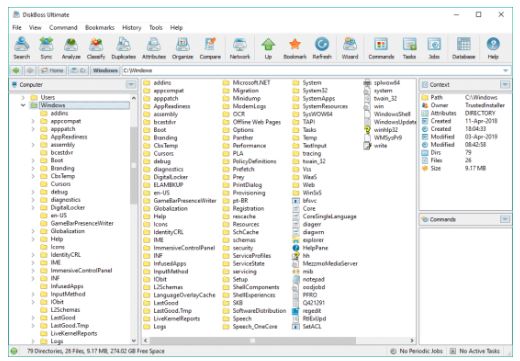This screenshot has height=361, width=520.
Task: Open the Classify tool
Action: pyautogui.click(x=96, y=48)
